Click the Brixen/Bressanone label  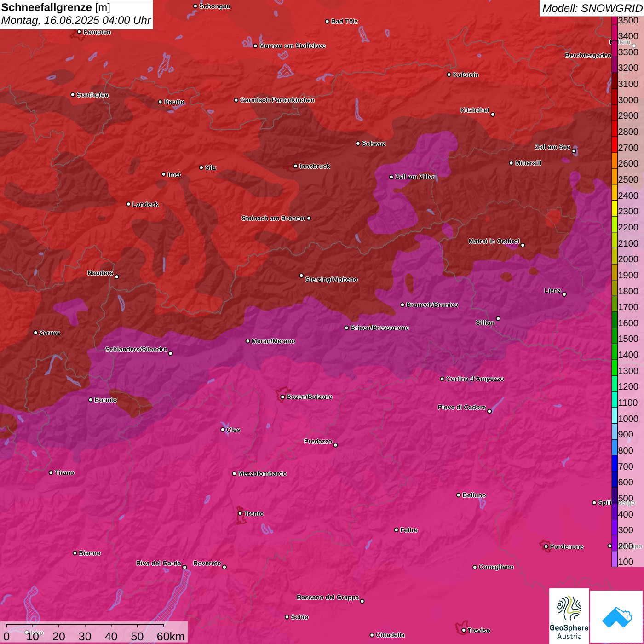click(379, 328)
